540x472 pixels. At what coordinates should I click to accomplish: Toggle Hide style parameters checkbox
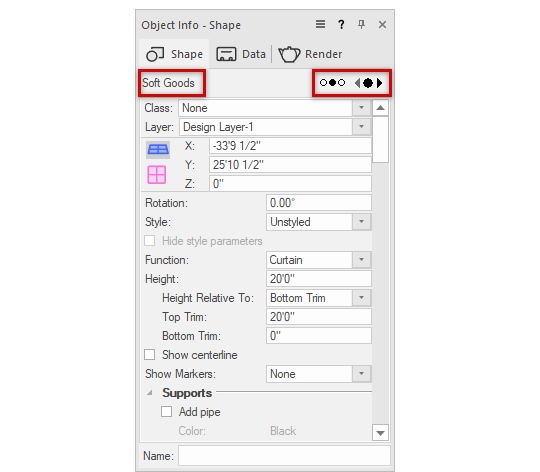[149, 241]
